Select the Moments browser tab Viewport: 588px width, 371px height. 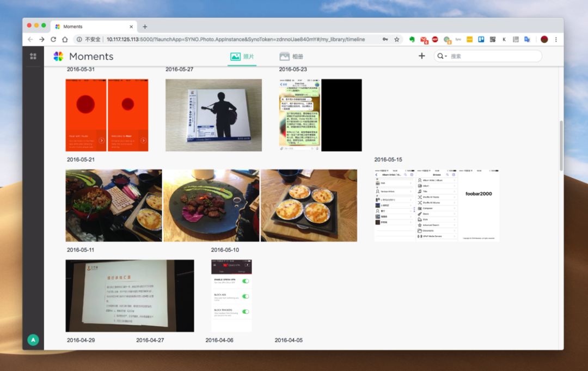(x=94, y=27)
